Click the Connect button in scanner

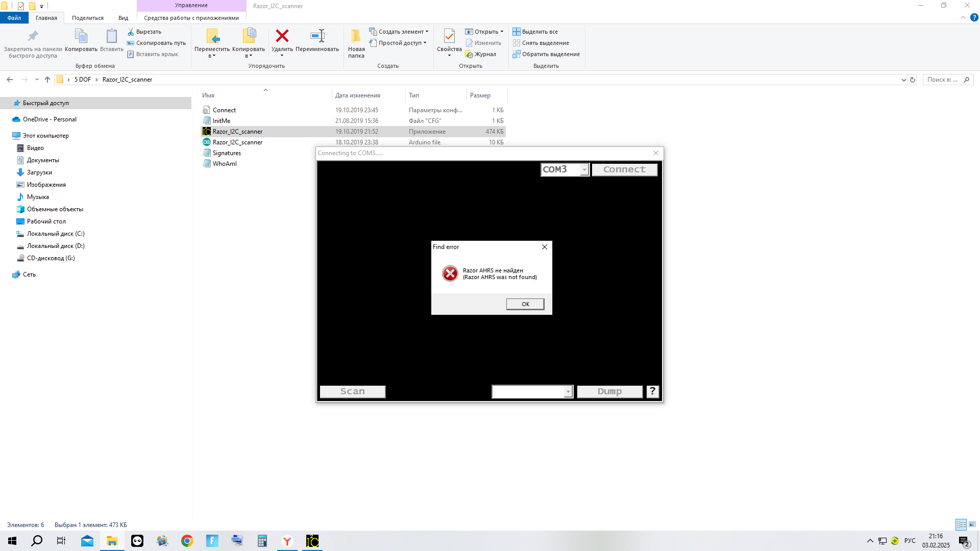tap(624, 169)
